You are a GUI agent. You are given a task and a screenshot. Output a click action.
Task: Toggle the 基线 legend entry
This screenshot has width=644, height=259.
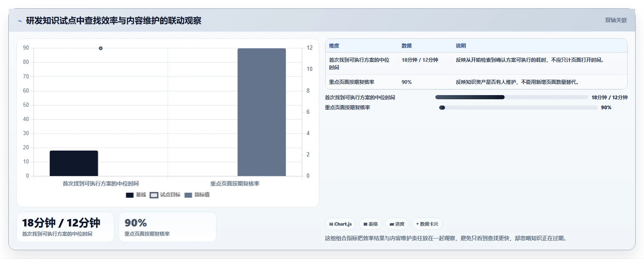(x=136, y=195)
